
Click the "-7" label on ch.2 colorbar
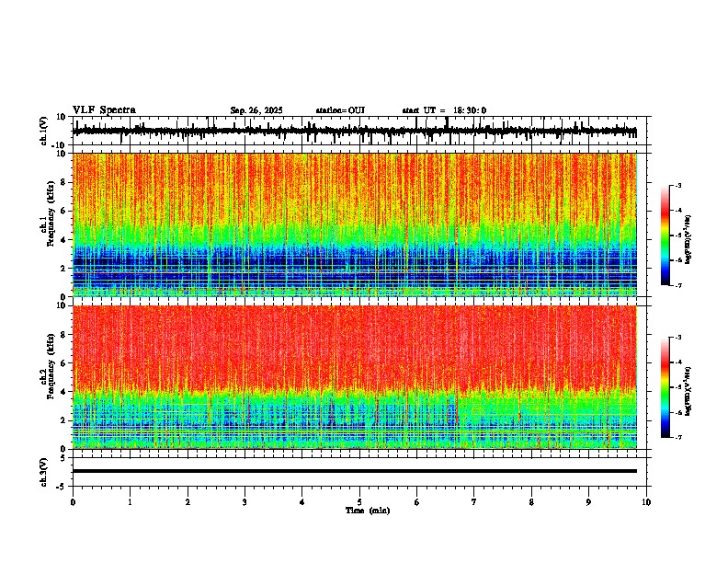click(677, 437)
